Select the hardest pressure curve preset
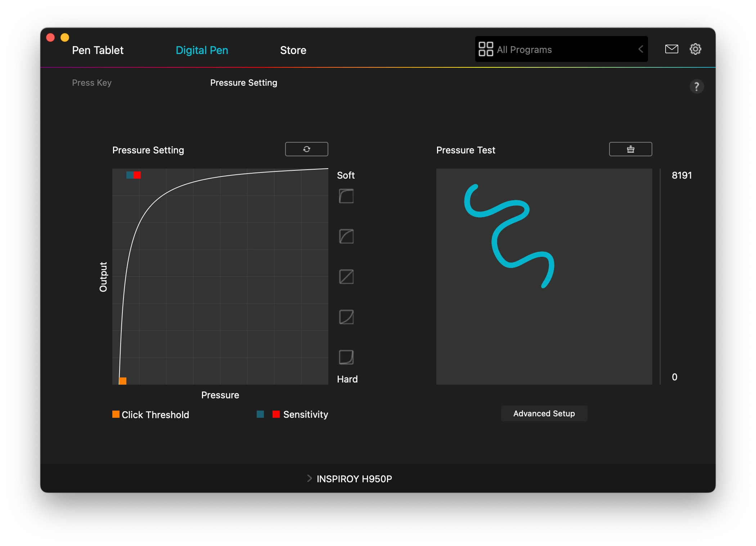 coord(346,357)
